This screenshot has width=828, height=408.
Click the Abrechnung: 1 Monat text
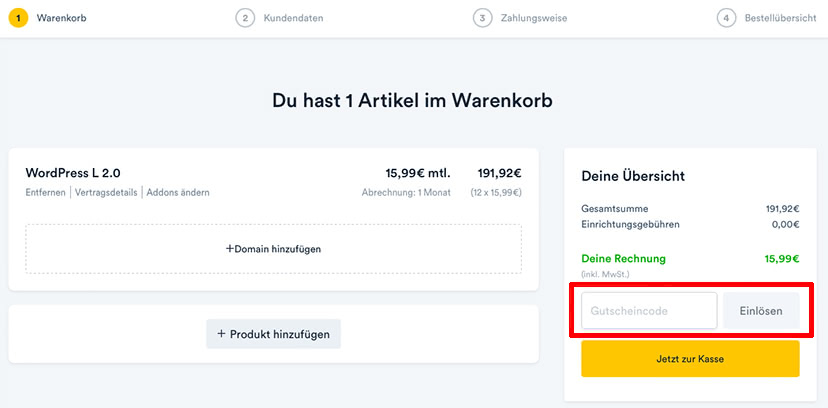point(406,193)
